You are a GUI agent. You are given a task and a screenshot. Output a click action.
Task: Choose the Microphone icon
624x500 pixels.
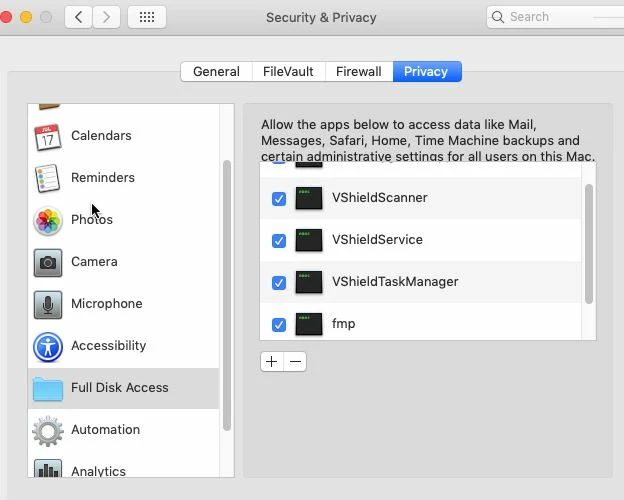48,305
